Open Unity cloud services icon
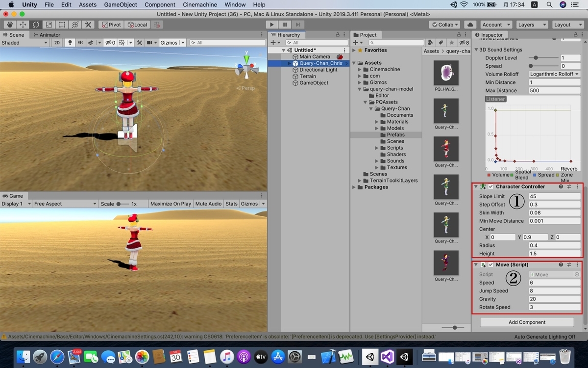This screenshot has width=588, height=368. click(470, 25)
